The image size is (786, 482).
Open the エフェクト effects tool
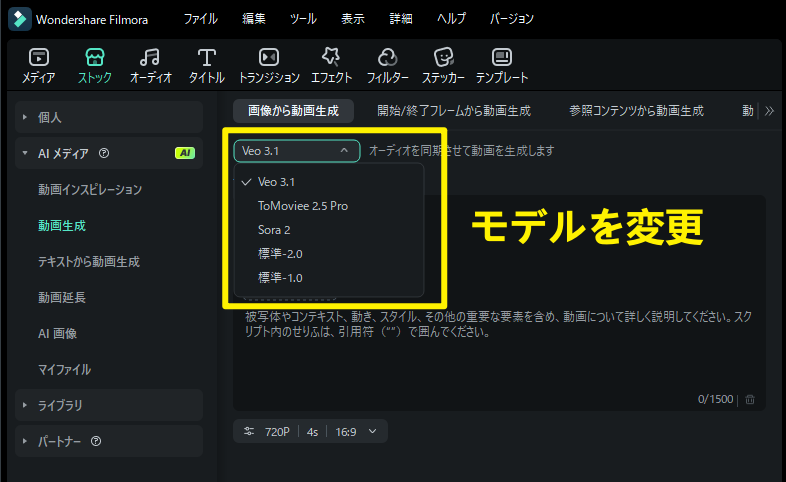[x=331, y=66]
